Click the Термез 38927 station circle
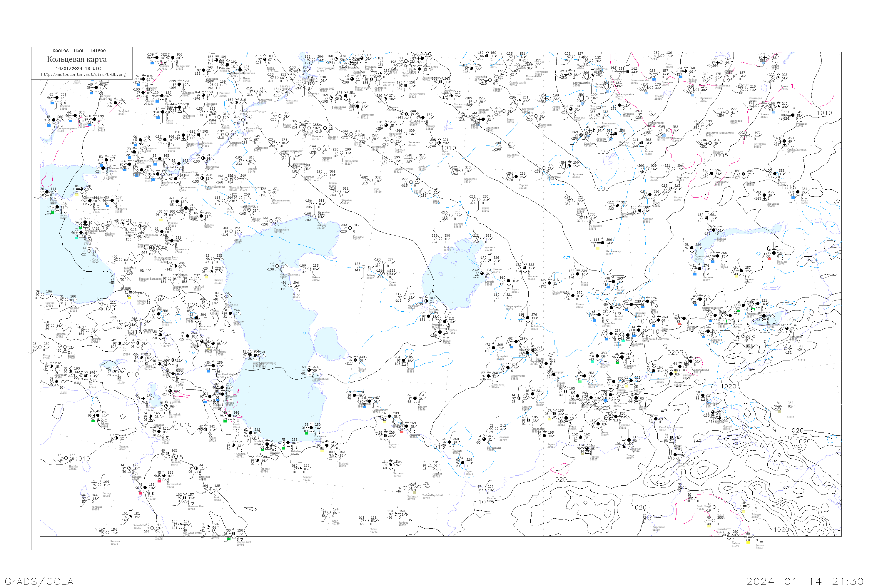Image resolution: width=882 pixels, height=588 pixels. 587,448
